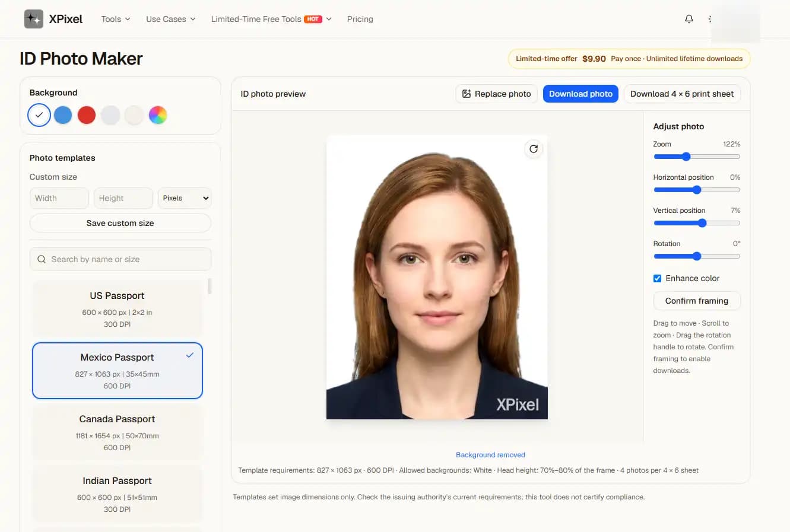This screenshot has height=532, width=790.
Task: Focus the custom Width input field
Action: pyautogui.click(x=59, y=198)
